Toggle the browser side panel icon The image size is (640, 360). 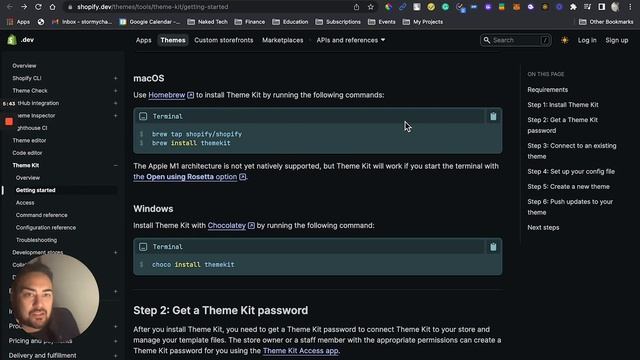(601, 7)
